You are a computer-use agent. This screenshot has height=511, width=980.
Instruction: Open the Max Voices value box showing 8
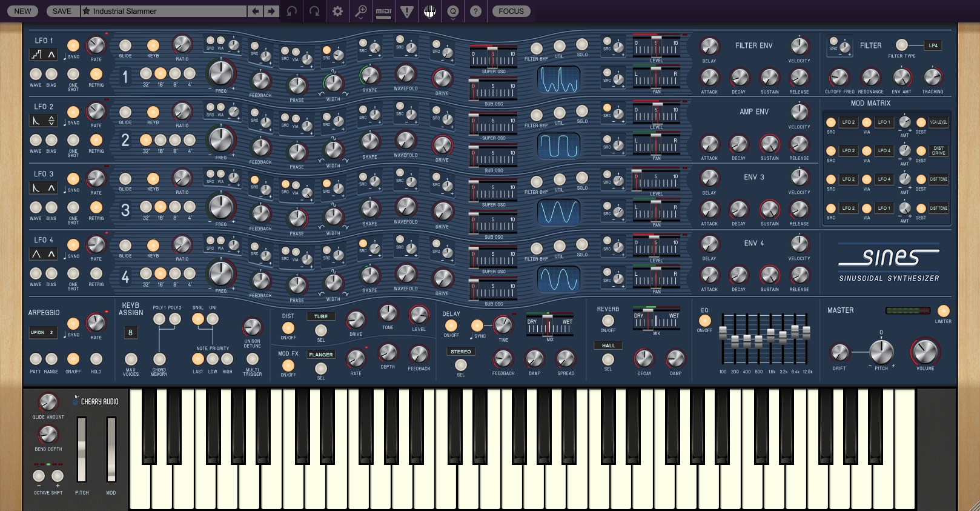coord(130,332)
